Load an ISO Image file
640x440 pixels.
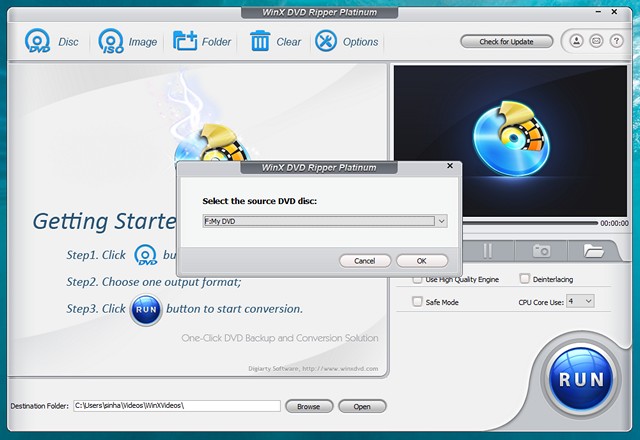point(111,42)
